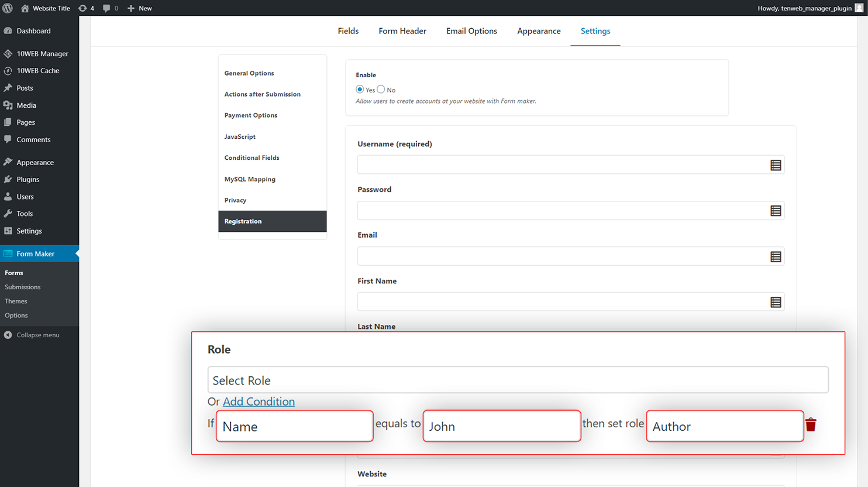Viewport: 868px width, 487px height.
Task: Select the No radio button under Enable
Action: point(381,90)
